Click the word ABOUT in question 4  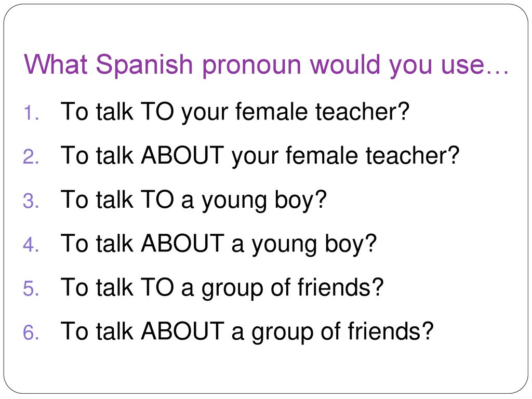(x=182, y=243)
